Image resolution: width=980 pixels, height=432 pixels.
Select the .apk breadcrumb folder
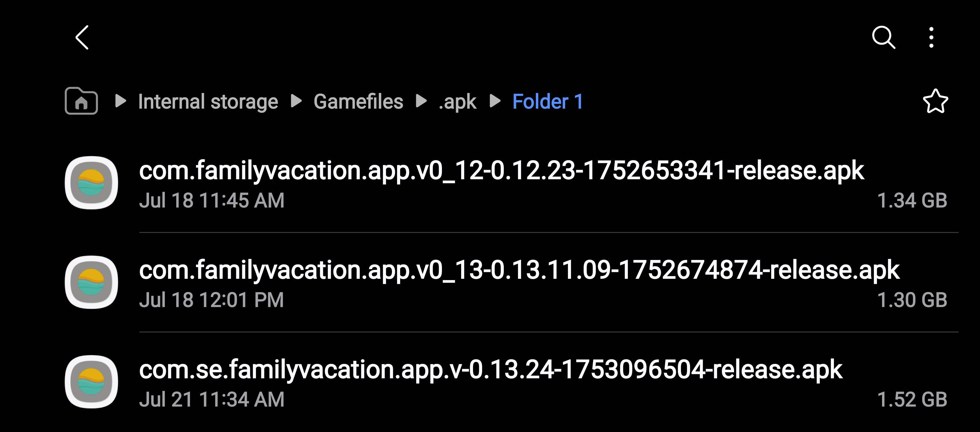[x=457, y=101]
